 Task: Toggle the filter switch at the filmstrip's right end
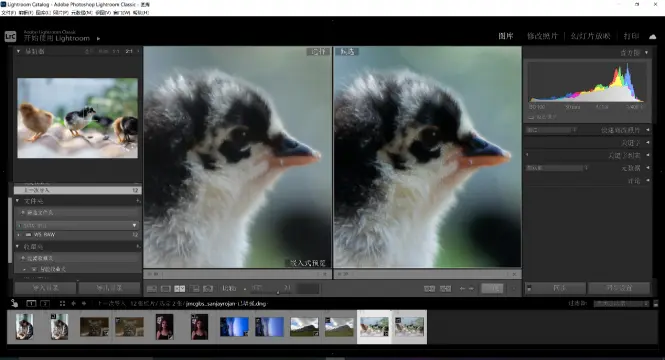click(x=656, y=304)
